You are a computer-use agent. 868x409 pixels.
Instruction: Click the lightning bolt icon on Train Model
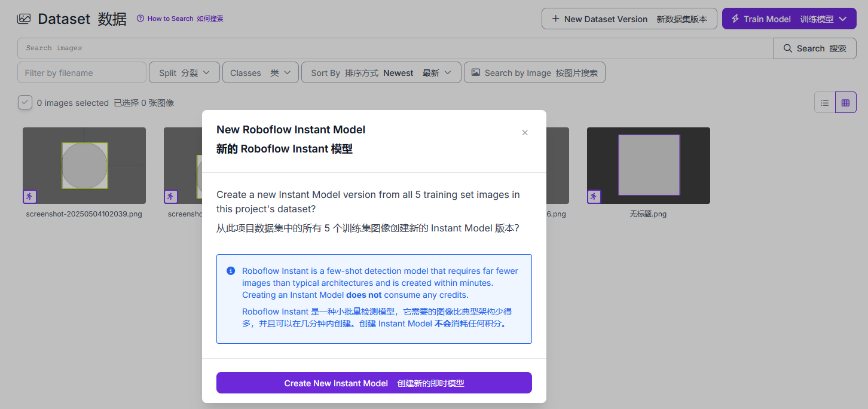(x=735, y=19)
